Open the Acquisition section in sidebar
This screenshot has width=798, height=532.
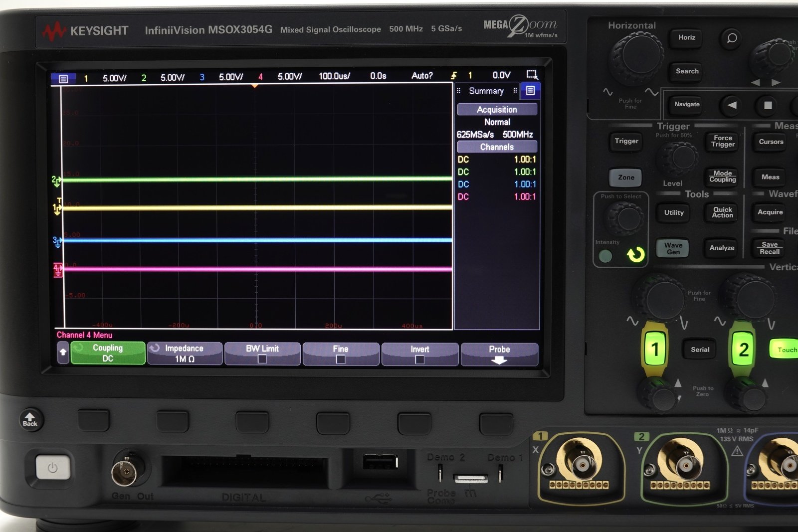(497, 109)
